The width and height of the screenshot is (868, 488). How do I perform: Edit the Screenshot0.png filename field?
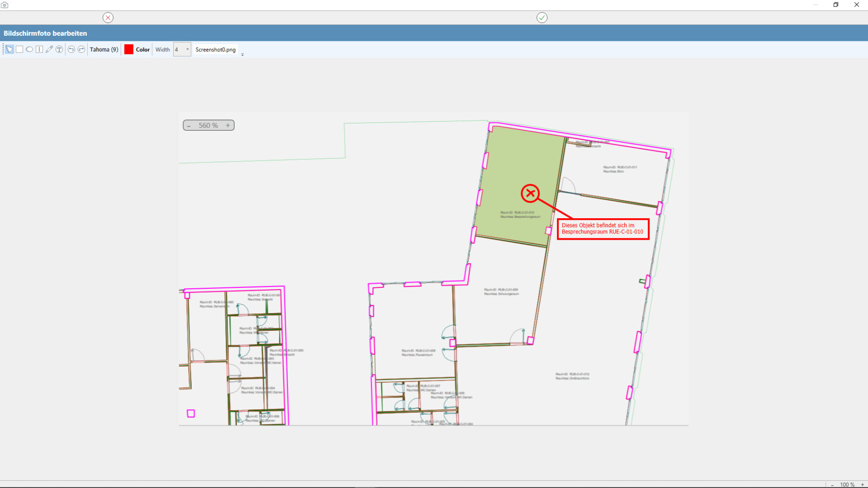(x=216, y=50)
